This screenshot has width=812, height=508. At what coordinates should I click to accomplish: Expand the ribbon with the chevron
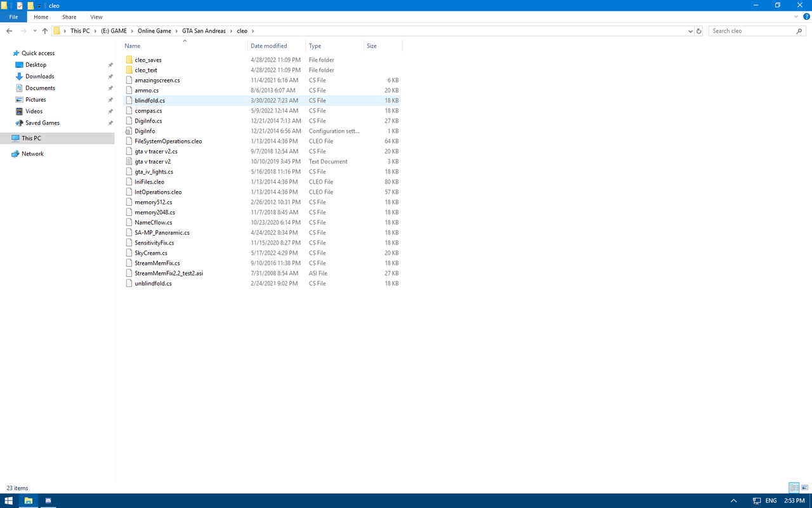[796, 17]
